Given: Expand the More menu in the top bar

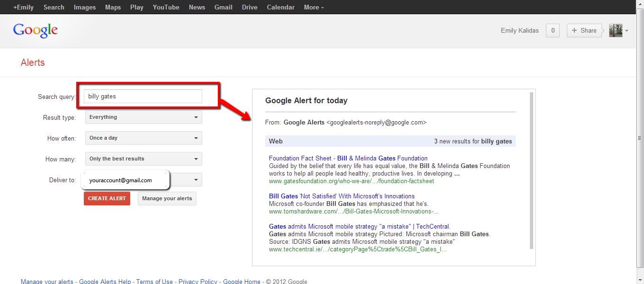Looking at the screenshot, I should [314, 7].
